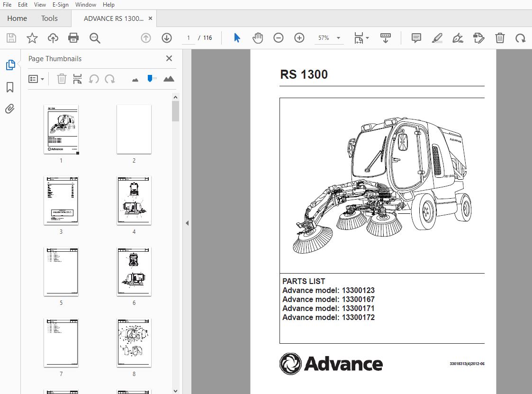Switch to the Home tab
The height and width of the screenshot is (394, 532).
[x=17, y=18]
